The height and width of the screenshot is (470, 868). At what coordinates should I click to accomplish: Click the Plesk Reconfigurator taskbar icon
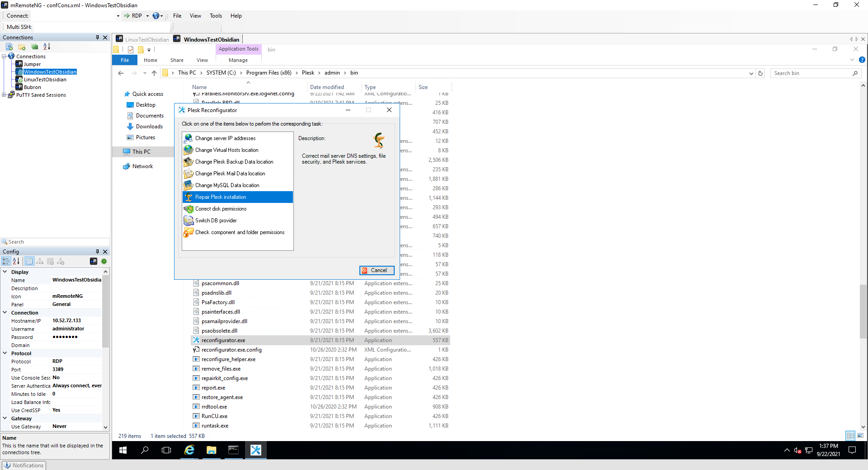coord(256,450)
